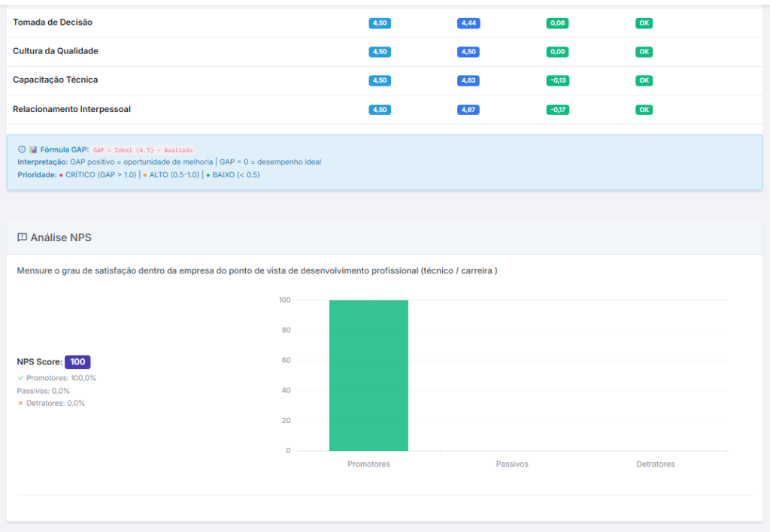Select the Cultura da Qualidade row label
The width and height of the screenshot is (770, 532).
(56, 51)
